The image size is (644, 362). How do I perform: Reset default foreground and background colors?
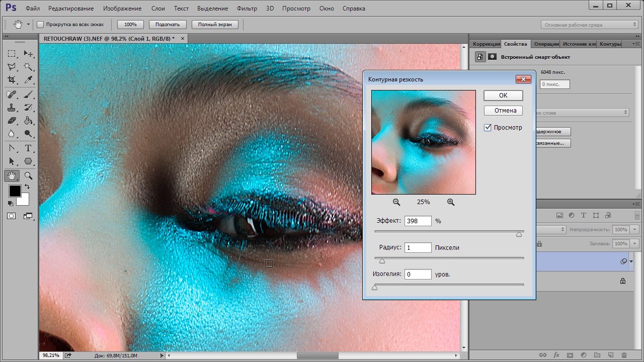tap(11, 203)
